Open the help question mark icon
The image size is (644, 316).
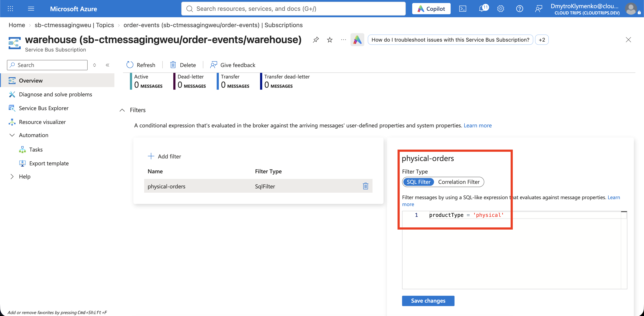[519, 9]
